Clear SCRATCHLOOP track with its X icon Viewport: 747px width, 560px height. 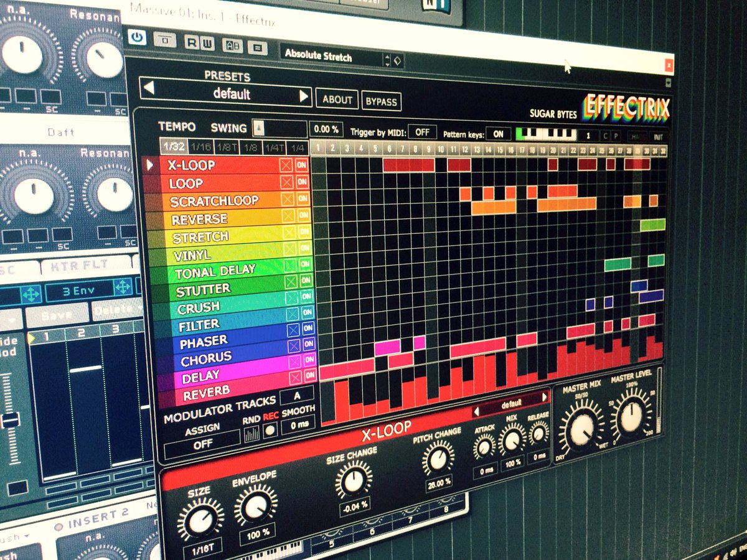288,199
